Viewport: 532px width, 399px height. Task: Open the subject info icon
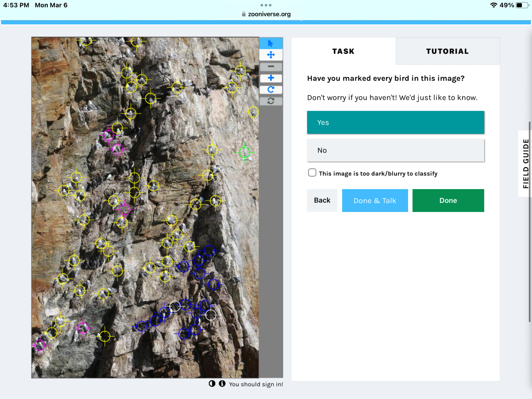tap(222, 384)
